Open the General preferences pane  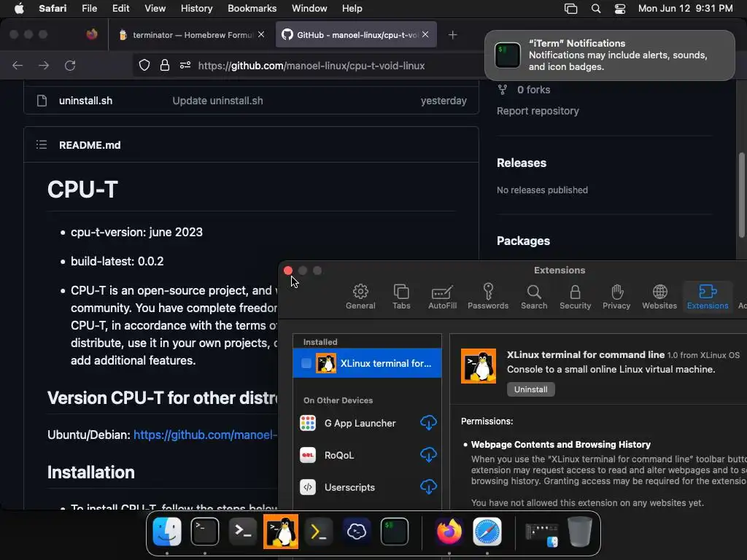point(360,297)
